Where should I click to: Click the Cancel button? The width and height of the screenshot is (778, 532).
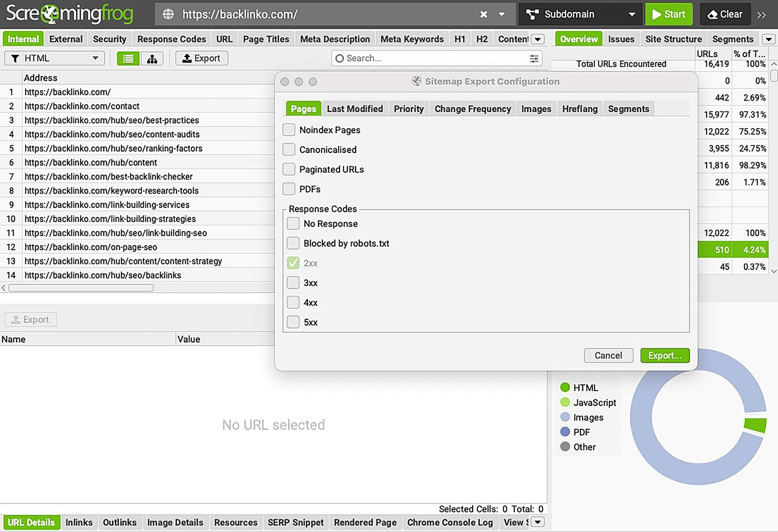point(608,355)
